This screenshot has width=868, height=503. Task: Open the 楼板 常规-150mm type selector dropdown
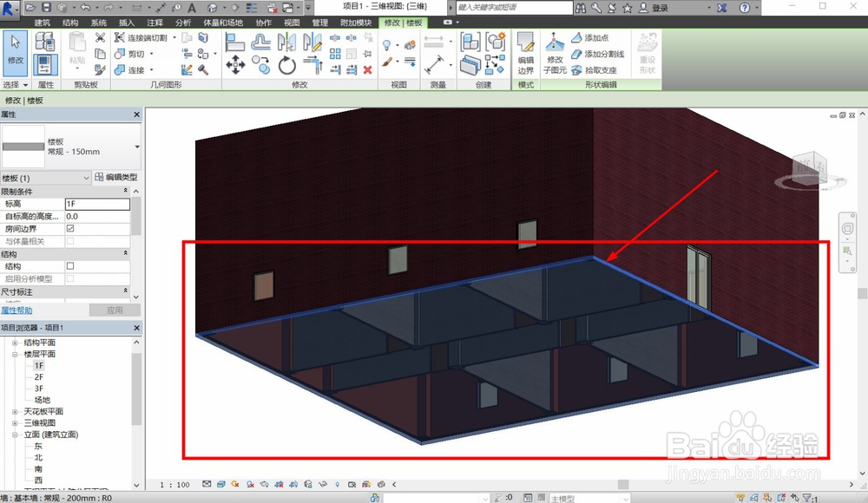tap(137, 147)
